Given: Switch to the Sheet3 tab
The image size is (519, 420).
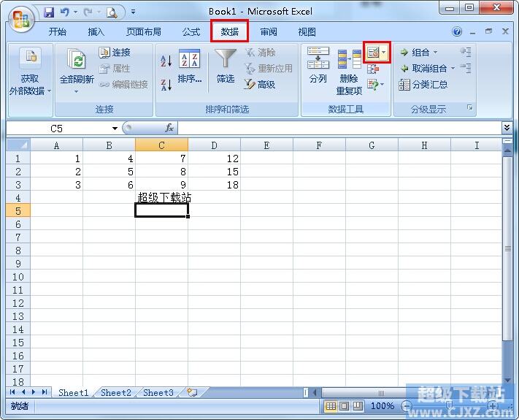Looking at the screenshot, I should tap(158, 393).
